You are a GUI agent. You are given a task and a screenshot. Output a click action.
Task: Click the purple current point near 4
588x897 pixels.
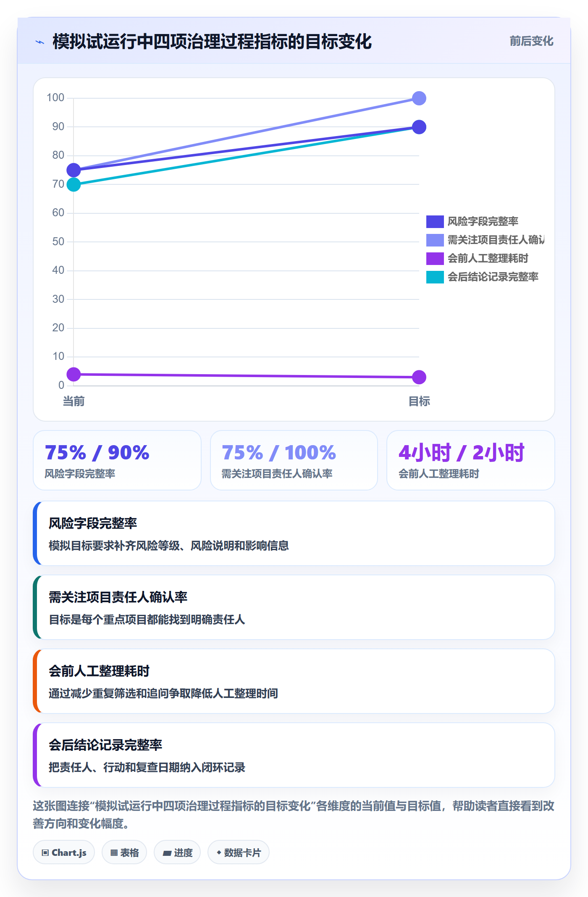pos(73,374)
